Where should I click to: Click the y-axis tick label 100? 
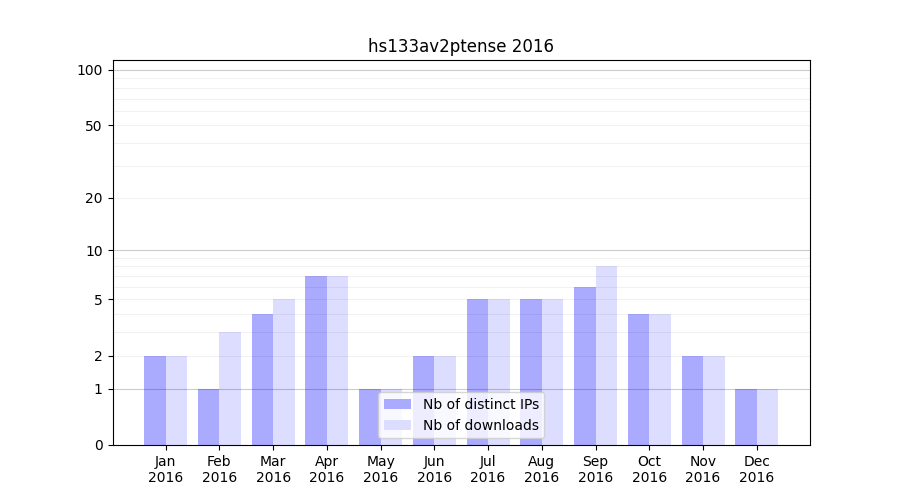(90, 70)
